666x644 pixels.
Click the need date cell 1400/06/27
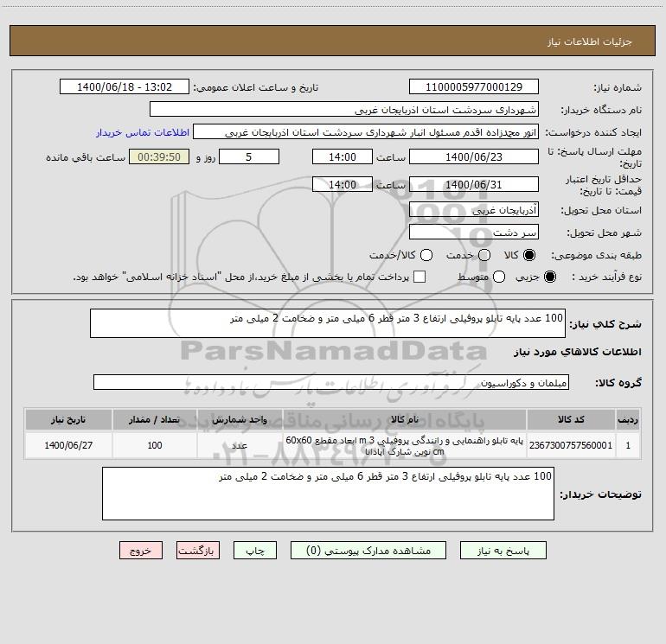[x=68, y=445]
